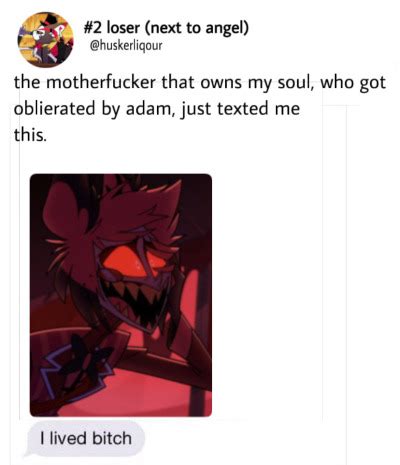Screen dimensions: 400x465
Task: Select the "I lived bitch" message bubble
Action: [x=86, y=438]
